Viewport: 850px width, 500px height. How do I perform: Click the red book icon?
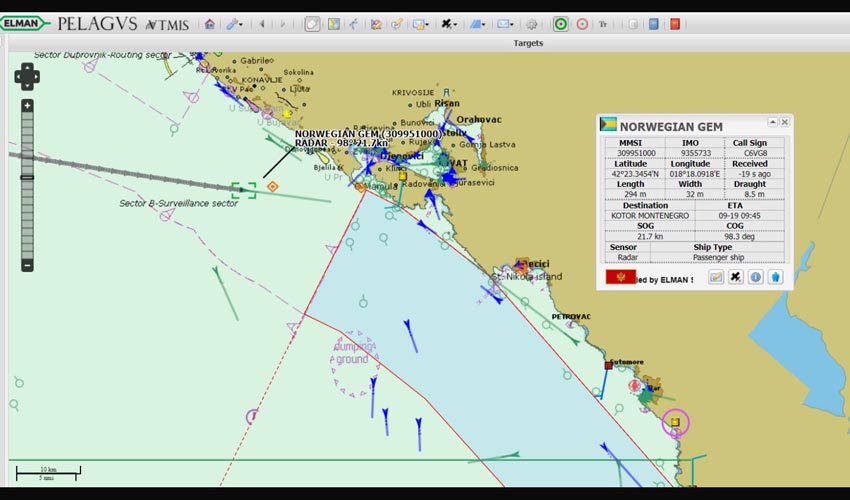pos(675,24)
